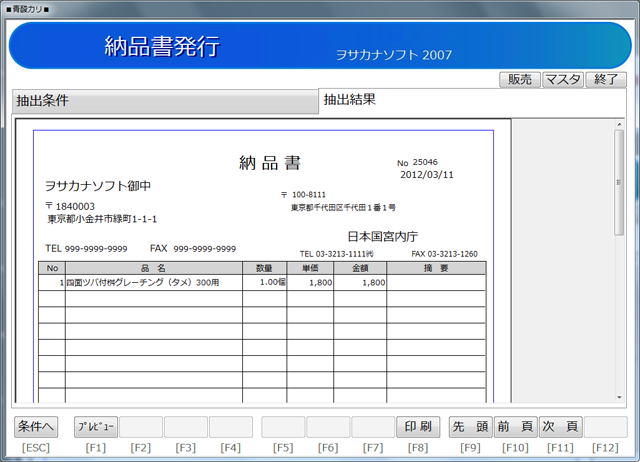Image resolution: width=640 pixels, height=462 pixels.
Task: Click the 金額 column header
Action: (x=360, y=268)
